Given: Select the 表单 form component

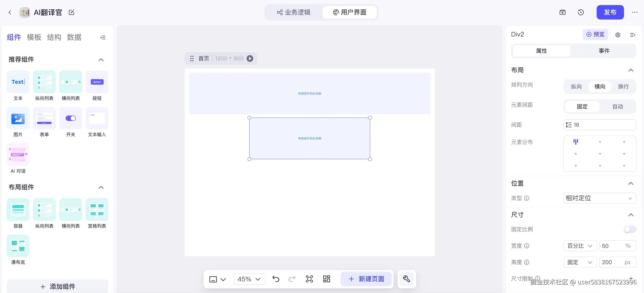Looking at the screenshot, I should (44, 122).
